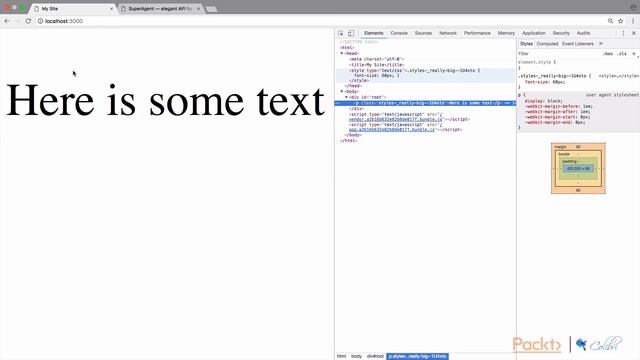Open the Elements tab in DevTools

coord(373,33)
